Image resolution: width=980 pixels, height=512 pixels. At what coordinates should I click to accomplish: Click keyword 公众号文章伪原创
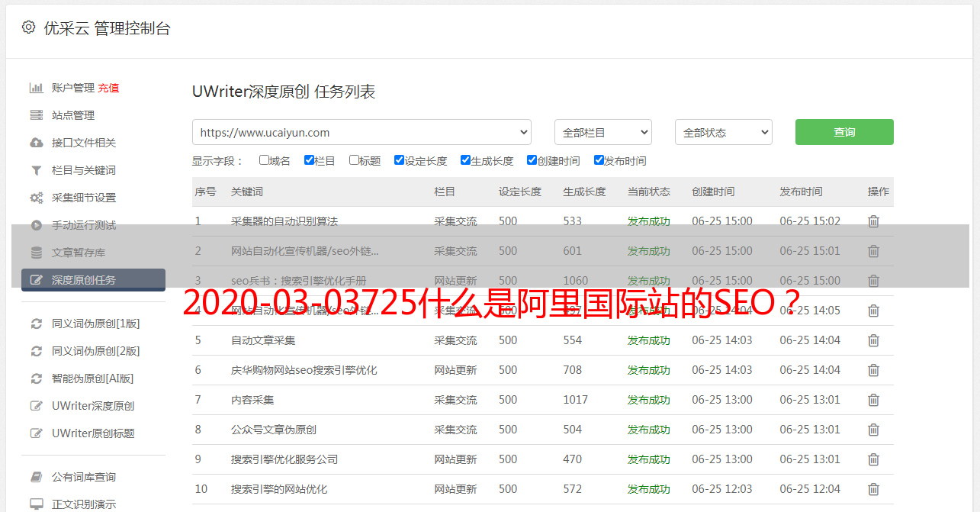(x=274, y=430)
